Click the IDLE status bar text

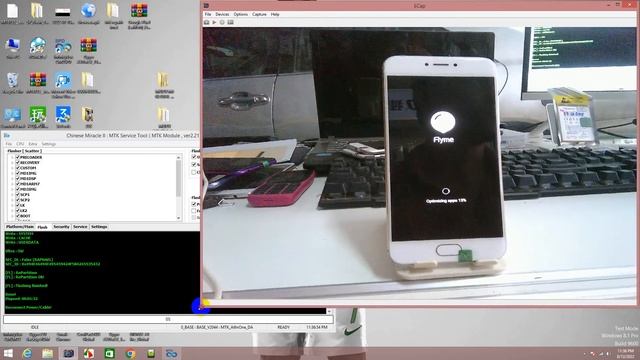pos(35,327)
